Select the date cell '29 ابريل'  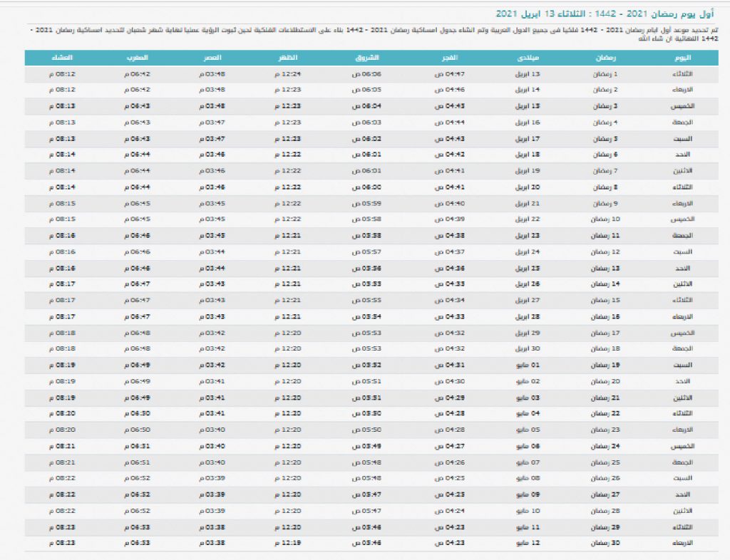pos(528,333)
